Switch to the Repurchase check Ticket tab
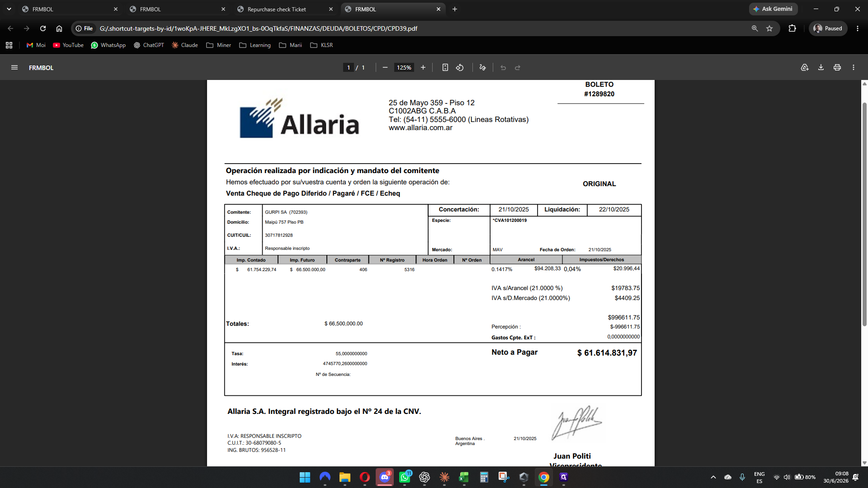This screenshot has width=868, height=488. coord(285,9)
